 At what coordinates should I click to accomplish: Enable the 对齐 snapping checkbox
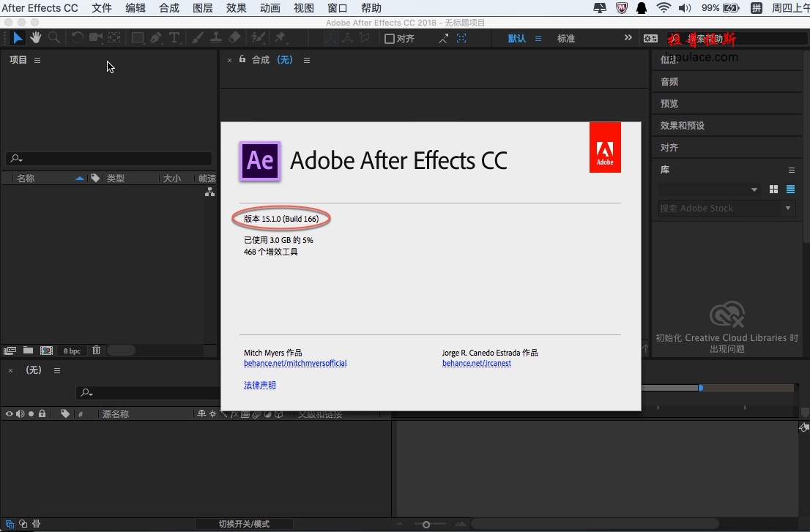(x=390, y=39)
